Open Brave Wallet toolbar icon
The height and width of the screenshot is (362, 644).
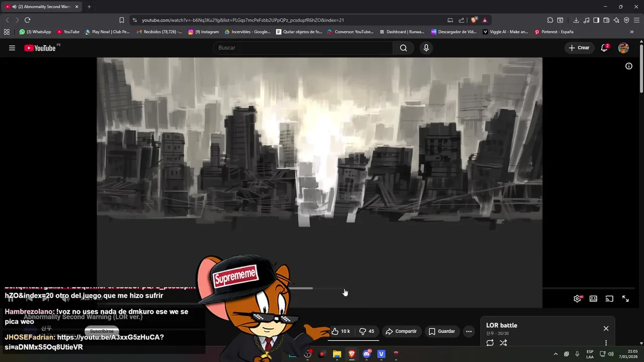pyautogui.click(x=606, y=20)
